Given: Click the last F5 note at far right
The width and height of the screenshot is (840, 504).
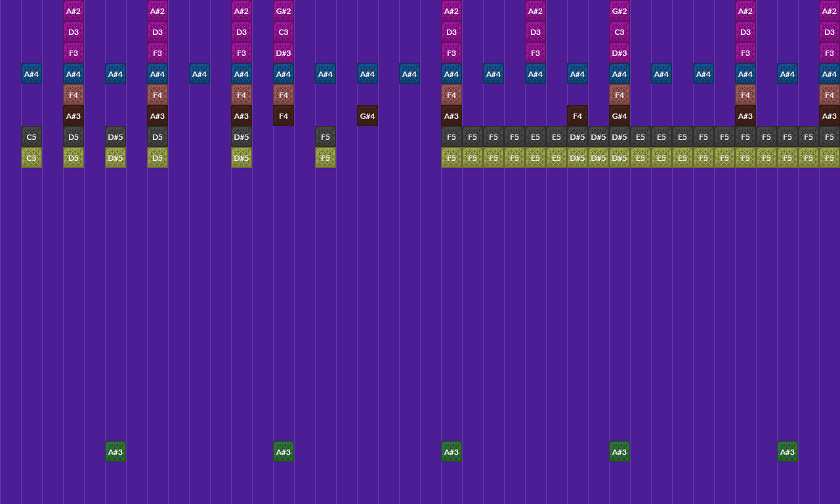Looking at the screenshot, I should click(829, 136).
